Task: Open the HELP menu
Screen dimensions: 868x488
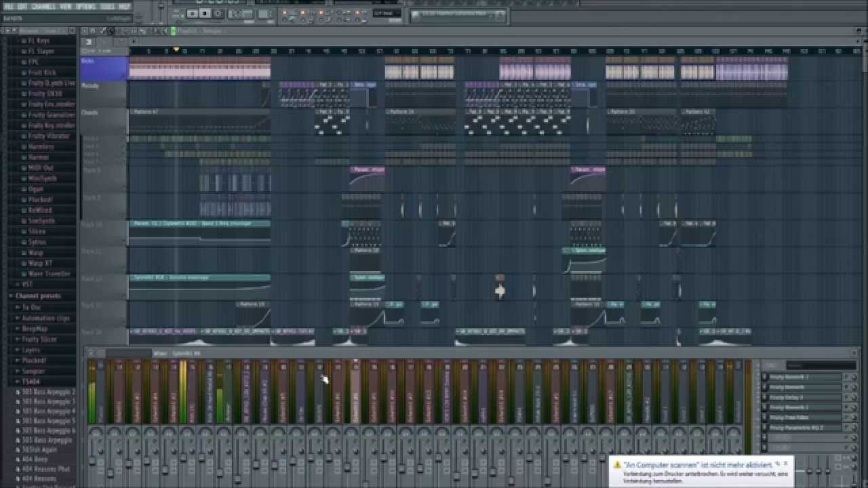Action: point(125,7)
